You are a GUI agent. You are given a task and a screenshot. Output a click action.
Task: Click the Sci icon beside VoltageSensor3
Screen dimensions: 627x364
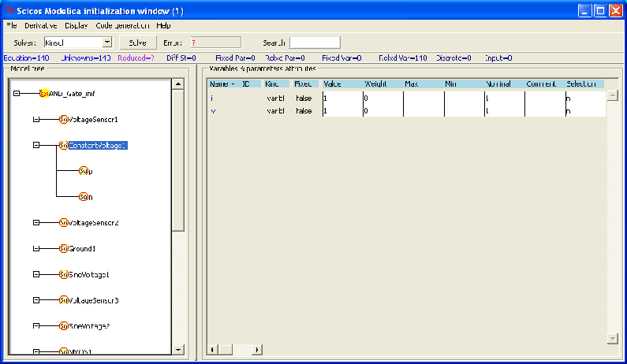pyautogui.click(x=64, y=300)
